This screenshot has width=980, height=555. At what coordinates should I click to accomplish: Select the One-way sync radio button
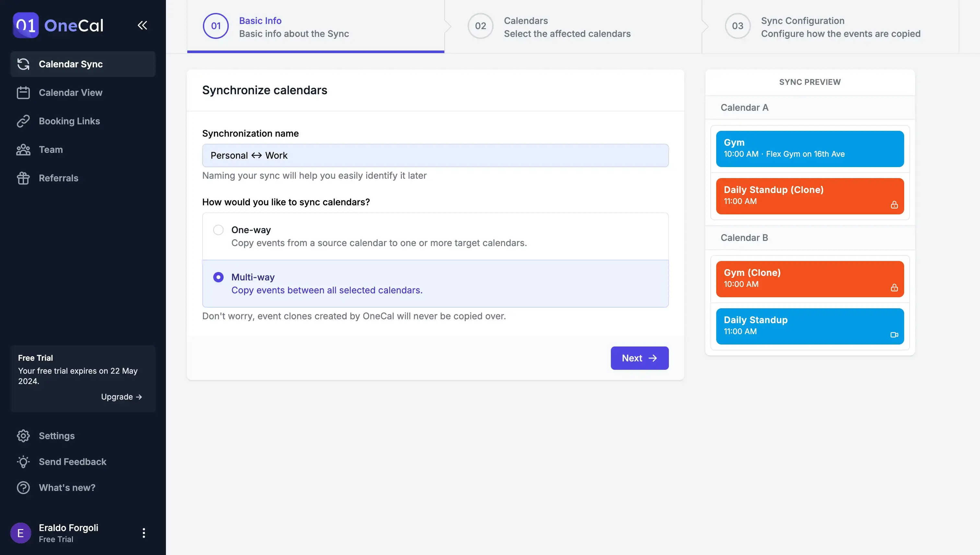tap(218, 229)
